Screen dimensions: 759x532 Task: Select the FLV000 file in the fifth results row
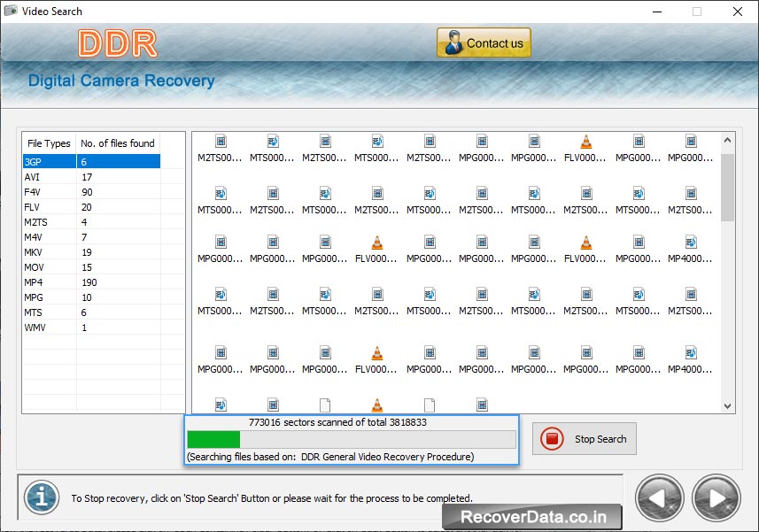[x=376, y=360]
